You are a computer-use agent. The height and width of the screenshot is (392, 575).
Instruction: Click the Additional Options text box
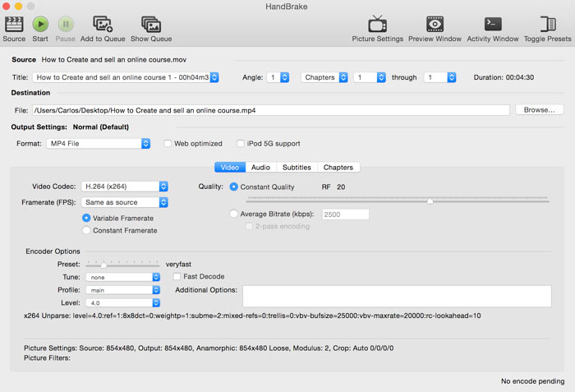pos(397,296)
